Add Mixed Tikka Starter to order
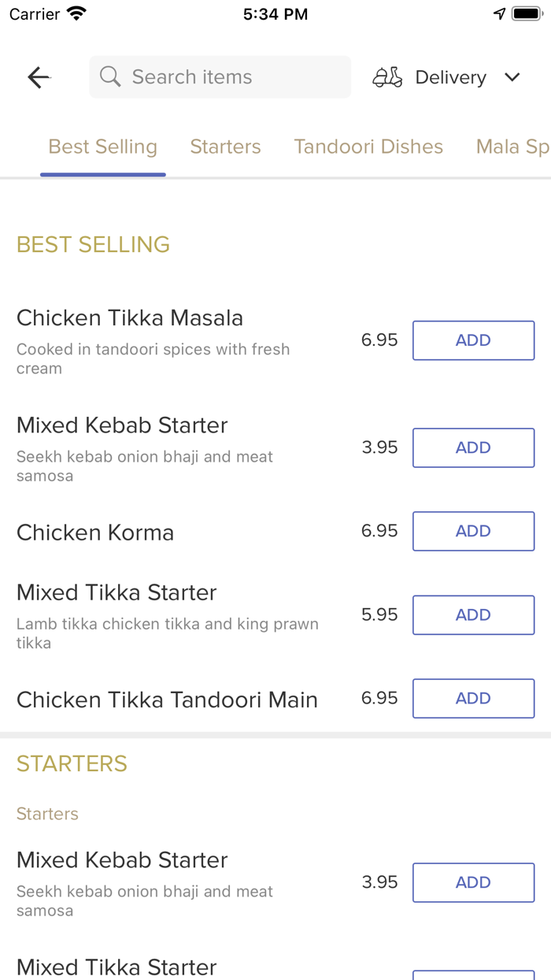This screenshot has width=551, height=980. [473, 614]
